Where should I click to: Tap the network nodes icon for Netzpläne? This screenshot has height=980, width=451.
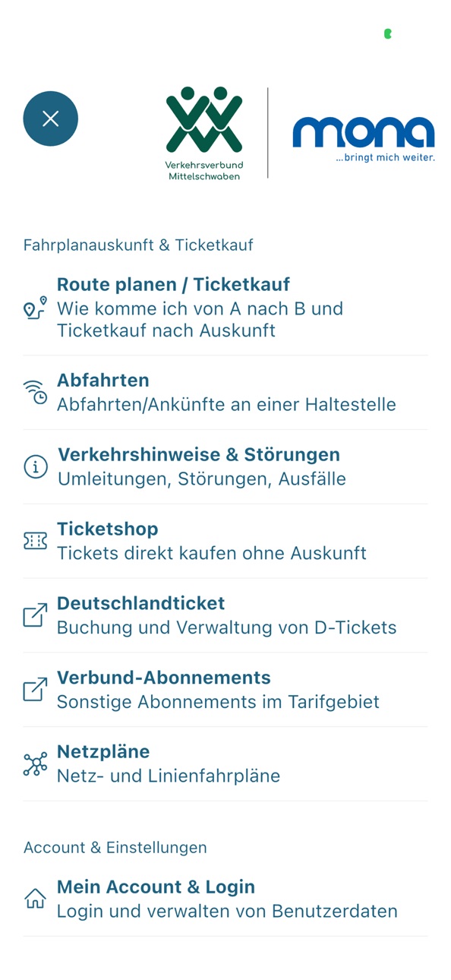(x=35, y=764)
